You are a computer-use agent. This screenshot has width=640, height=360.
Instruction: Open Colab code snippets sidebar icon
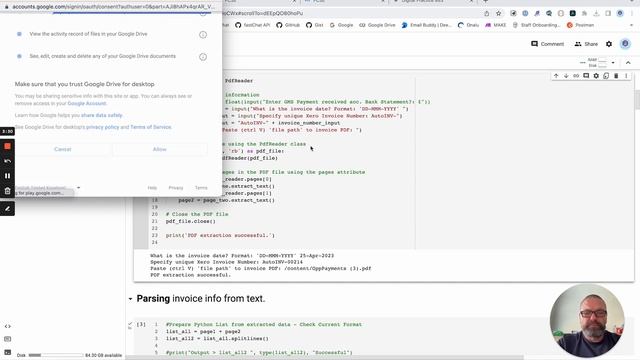pos(7,327)
